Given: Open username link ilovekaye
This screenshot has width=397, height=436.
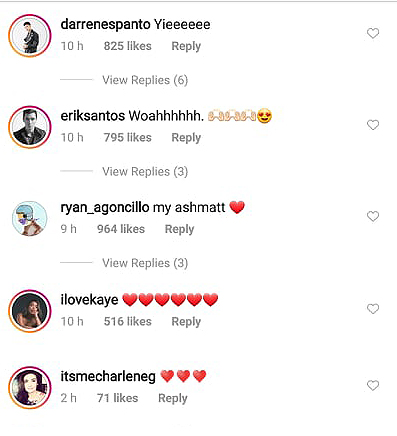Looking at the screenshot, I should coord(89,300).
